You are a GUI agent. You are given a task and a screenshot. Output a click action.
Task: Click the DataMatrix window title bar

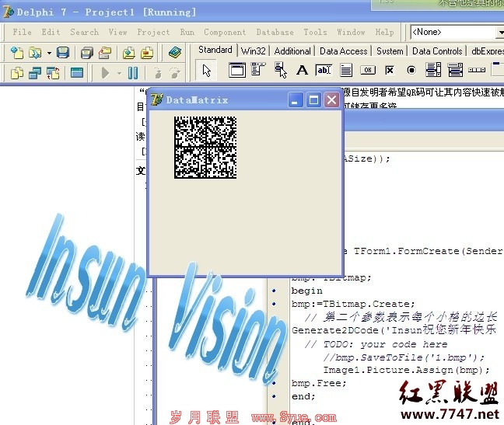[x=219, y=99]
